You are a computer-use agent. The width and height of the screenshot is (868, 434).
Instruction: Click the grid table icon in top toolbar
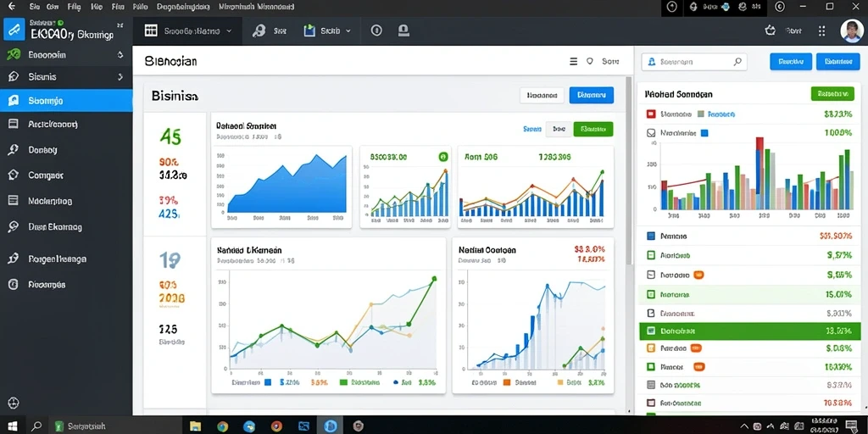tap(151, 31)
